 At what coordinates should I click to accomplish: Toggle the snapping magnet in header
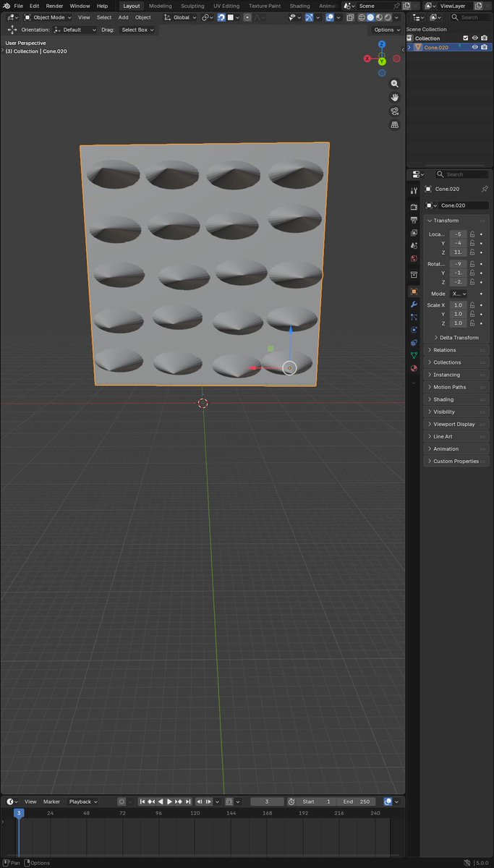221,17
